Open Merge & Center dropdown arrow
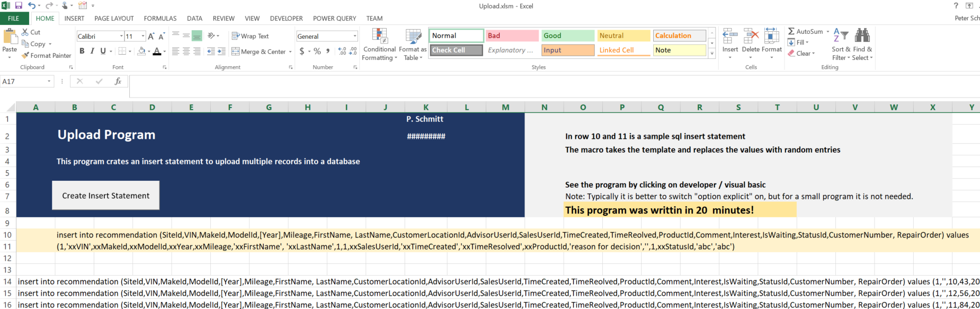The width and height of the screenshot is (980, 309). tap(290, 51)
